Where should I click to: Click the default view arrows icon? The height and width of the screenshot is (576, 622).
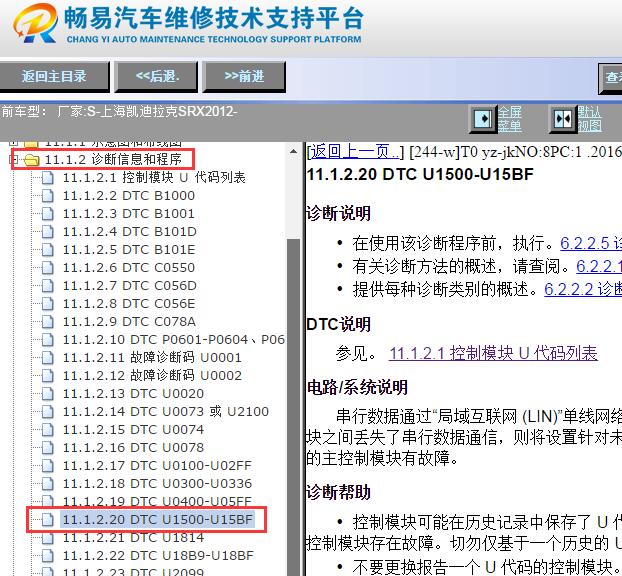[563, 119]
